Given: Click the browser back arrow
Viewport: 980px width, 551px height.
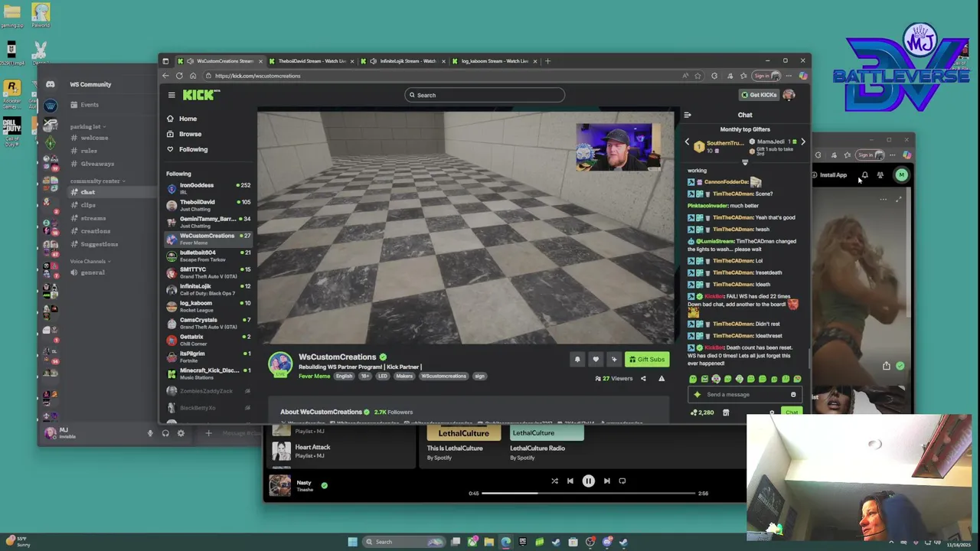Looking at the screenshot, I should pyautogui.click(x=165, y=76).
